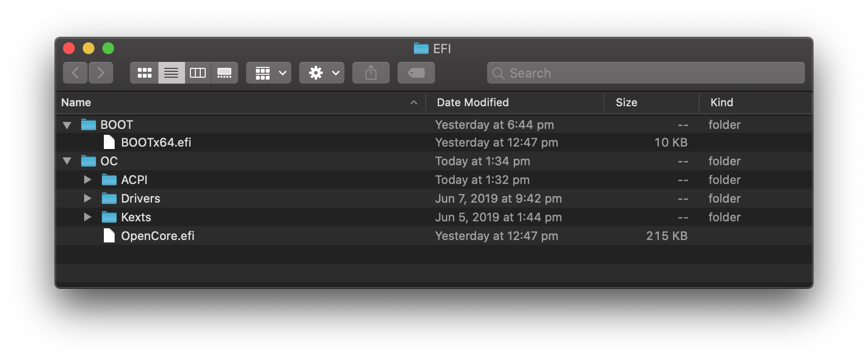868x361 pixels.
Task: Switch to icon view
Action: pos(144,73)
